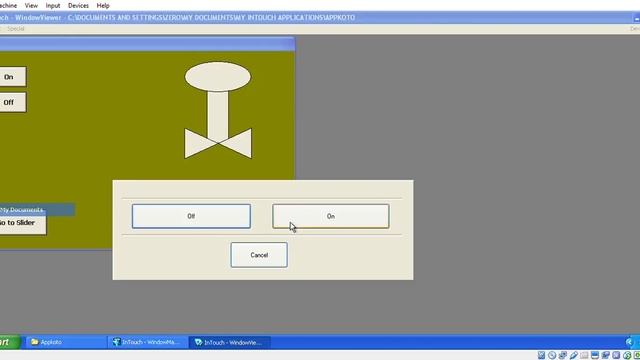Open the VirtualBox Help menu
Screen dimensions: 640x360
click(103, 6)
